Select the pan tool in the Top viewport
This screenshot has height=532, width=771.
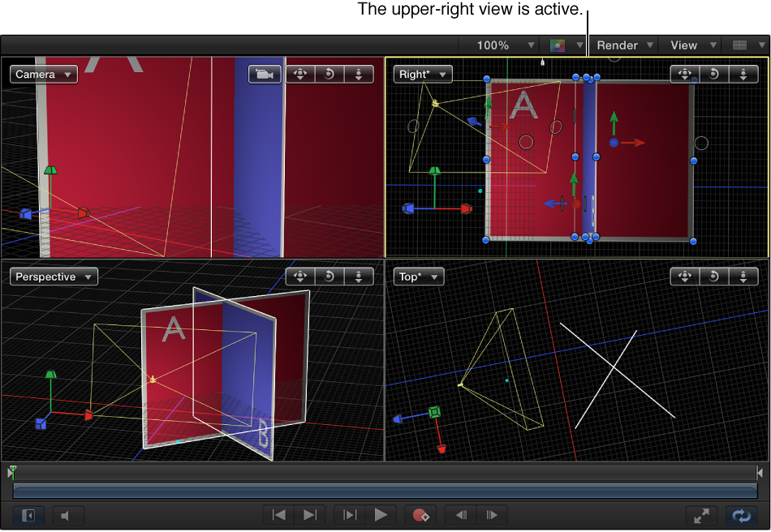684,277
